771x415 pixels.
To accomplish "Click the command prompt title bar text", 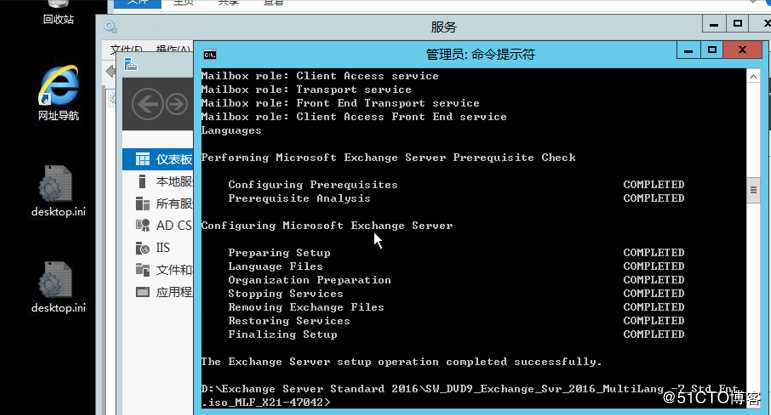I will click(480, 54).
